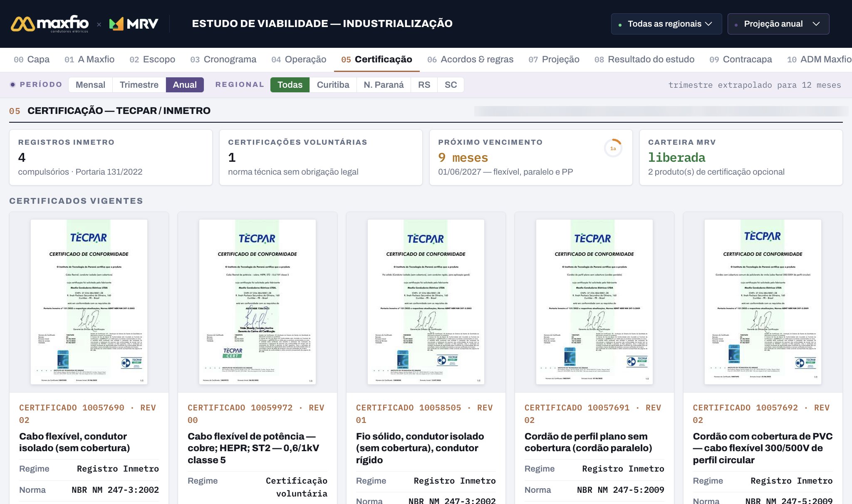Viewport: 852px width, 504px height.
Task: Open certificate 10058505 thumbnail
Action: coord(426,302)
